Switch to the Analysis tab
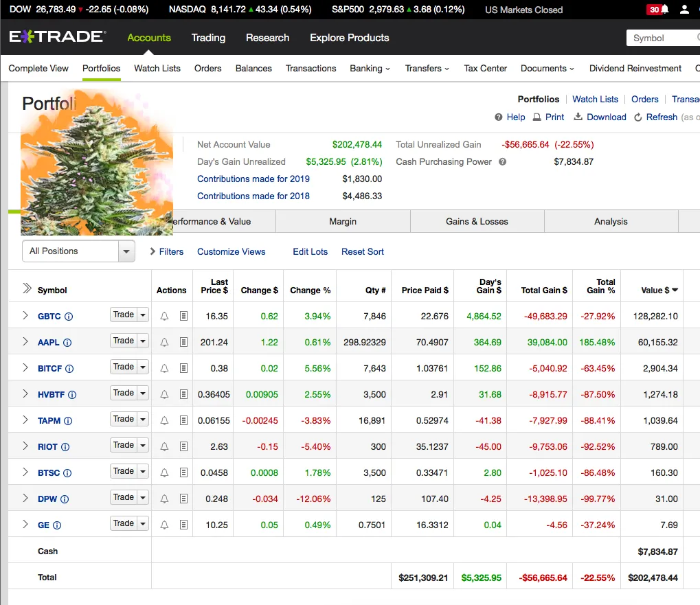 tap(611, 221)
